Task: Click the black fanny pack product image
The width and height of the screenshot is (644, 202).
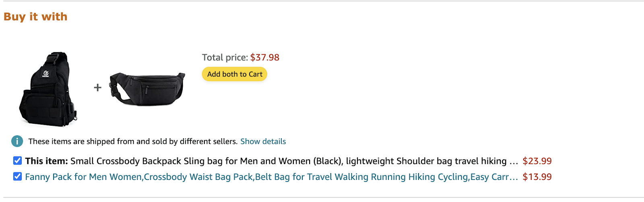Action: coord(147,89)
